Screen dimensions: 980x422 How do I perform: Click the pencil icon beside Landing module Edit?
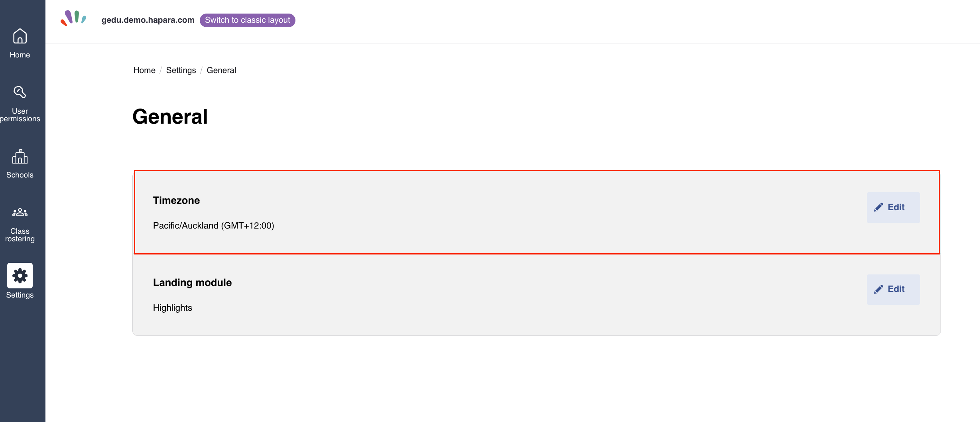[x=879, y=289]
